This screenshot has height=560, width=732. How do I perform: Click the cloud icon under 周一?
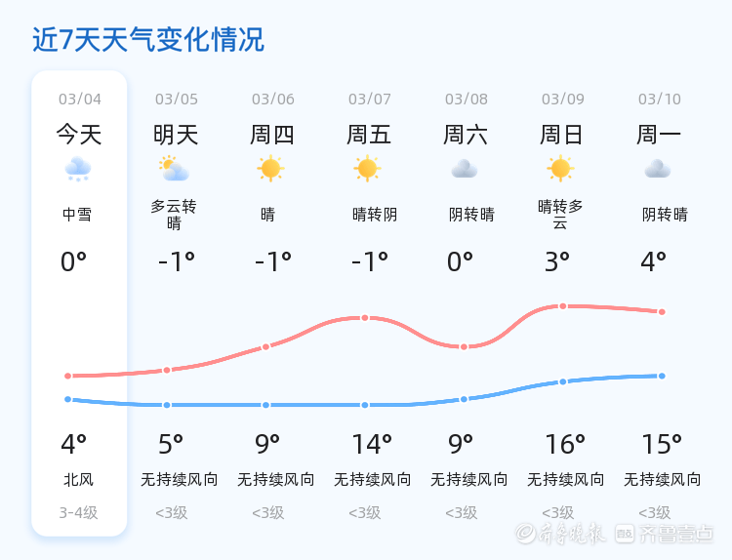[x=658, y=169]
